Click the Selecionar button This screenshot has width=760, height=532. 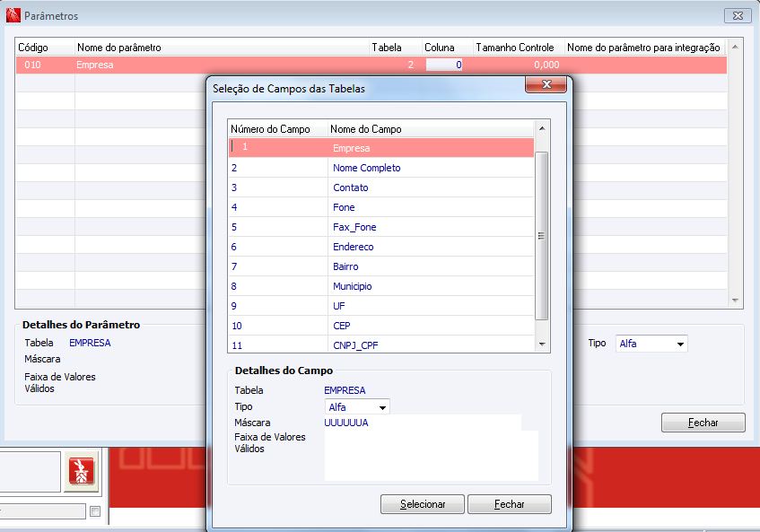pyautogui.click(x=422, y=504)
